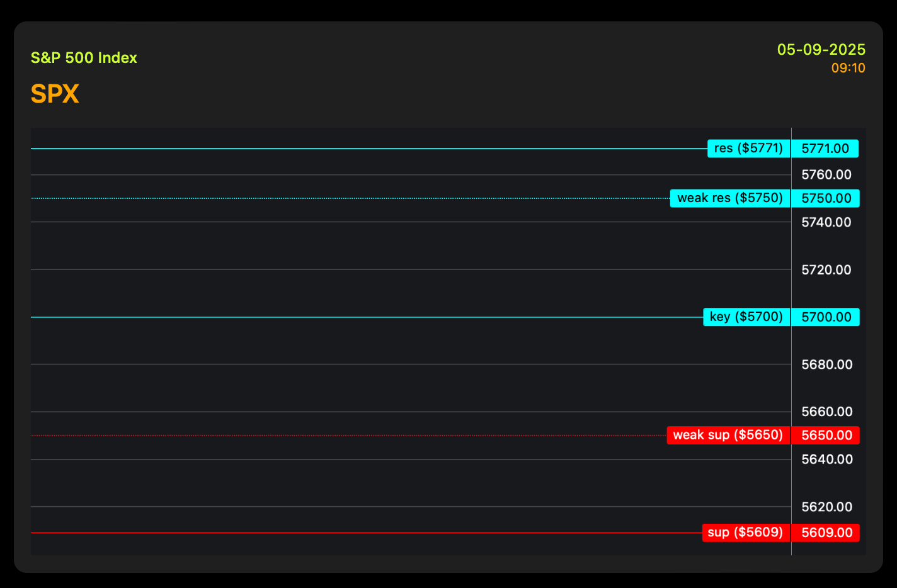Select the sup ($5609) level label
Image resolution: width=897 pixels, height=588 pixels.
coord(746,533)
